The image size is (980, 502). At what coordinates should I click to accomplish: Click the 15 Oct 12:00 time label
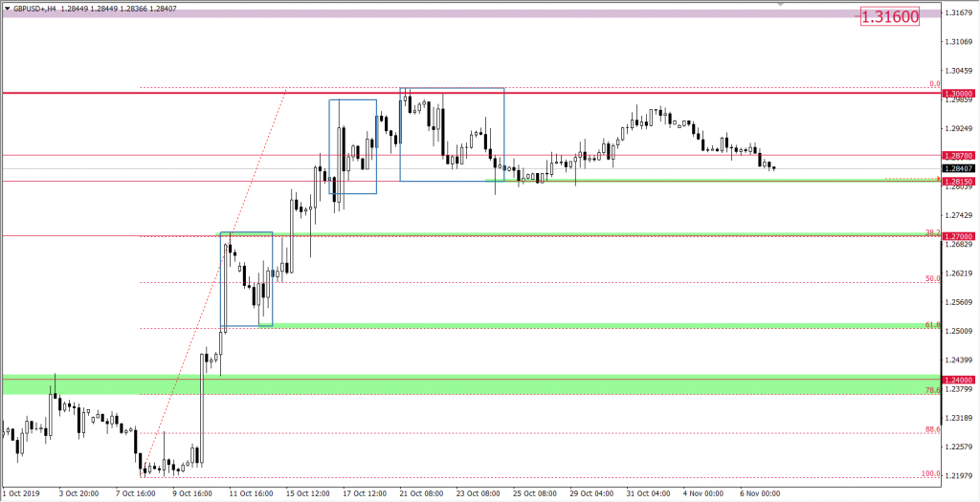307,493
